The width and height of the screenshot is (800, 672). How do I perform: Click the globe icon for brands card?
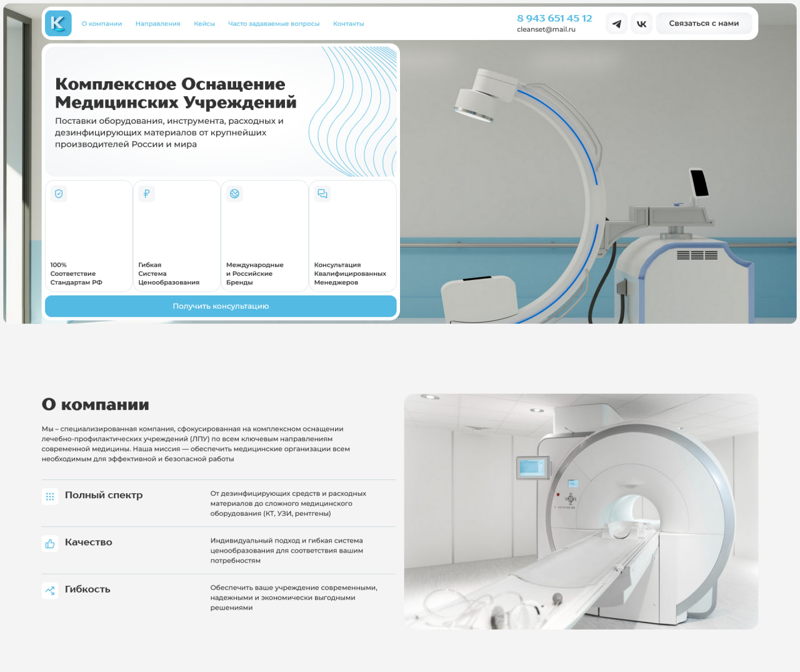(234, 194)
